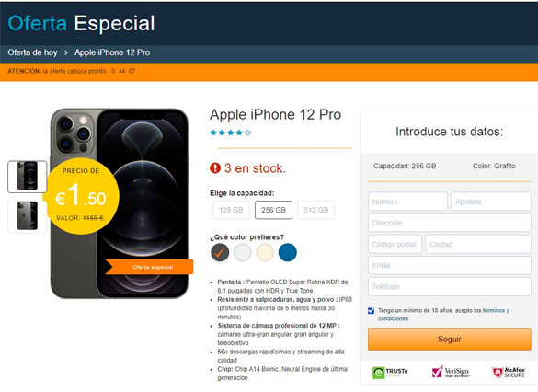
Task: Click the Seguir button
Action: click(450, 340)
